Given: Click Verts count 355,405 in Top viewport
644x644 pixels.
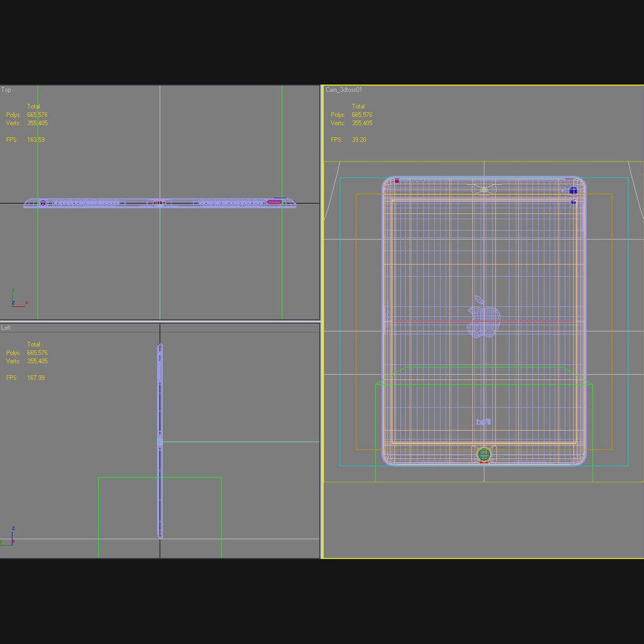Looking at the screenshot, I should (38, 123).
